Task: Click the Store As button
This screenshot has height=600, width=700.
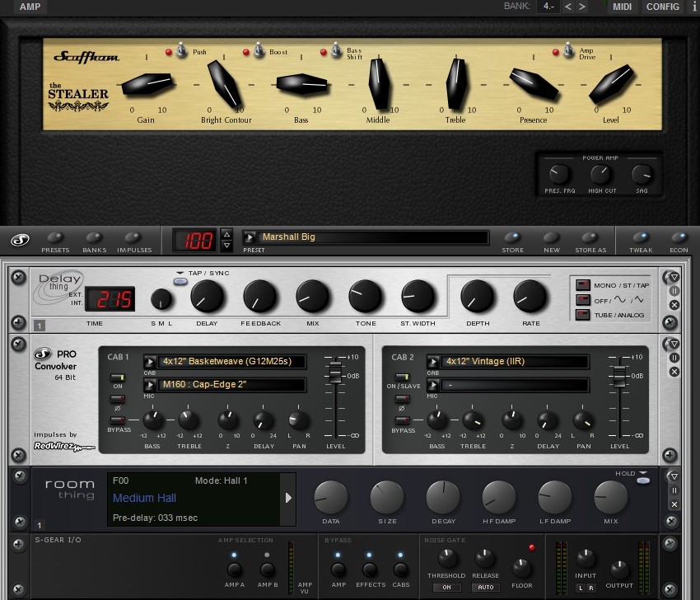Action: pos(590,237)
